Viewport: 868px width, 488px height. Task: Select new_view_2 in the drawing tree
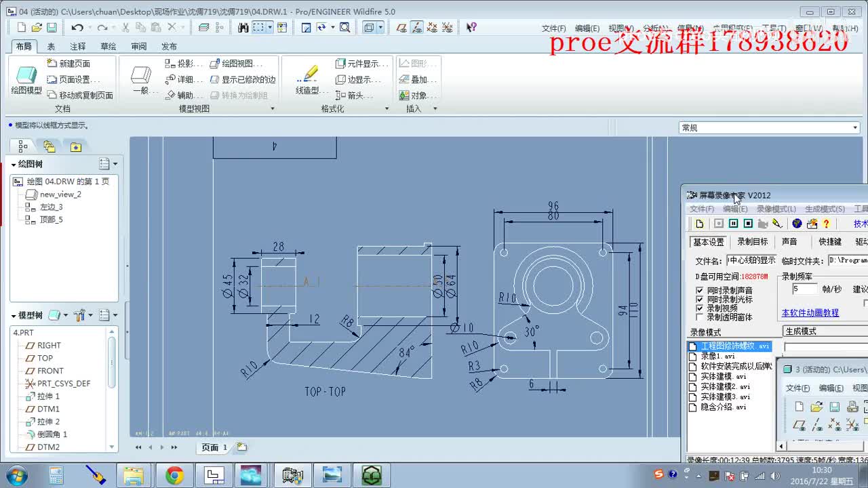point(54,194)
